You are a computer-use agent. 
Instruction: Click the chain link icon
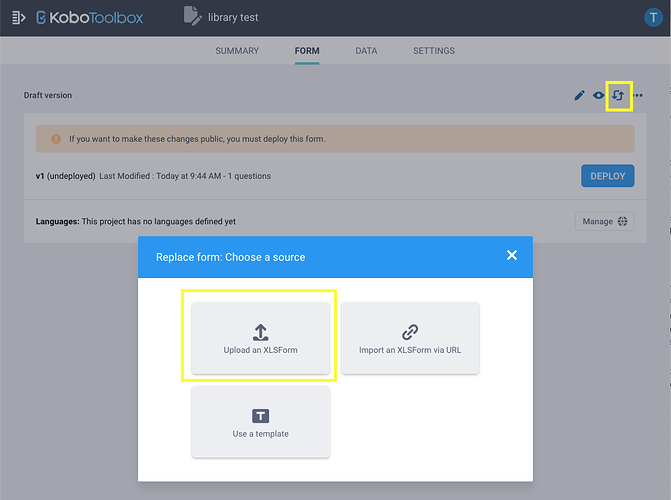click(x=410, y=332)
